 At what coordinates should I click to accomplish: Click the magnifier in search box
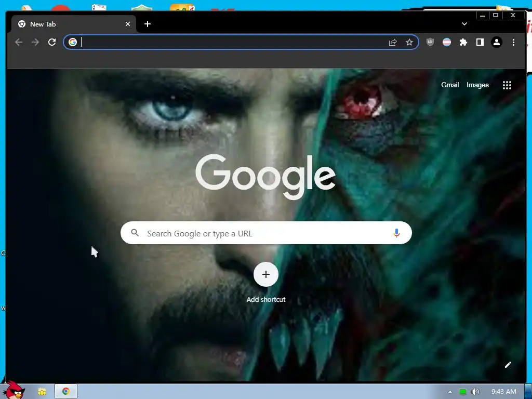135,233
